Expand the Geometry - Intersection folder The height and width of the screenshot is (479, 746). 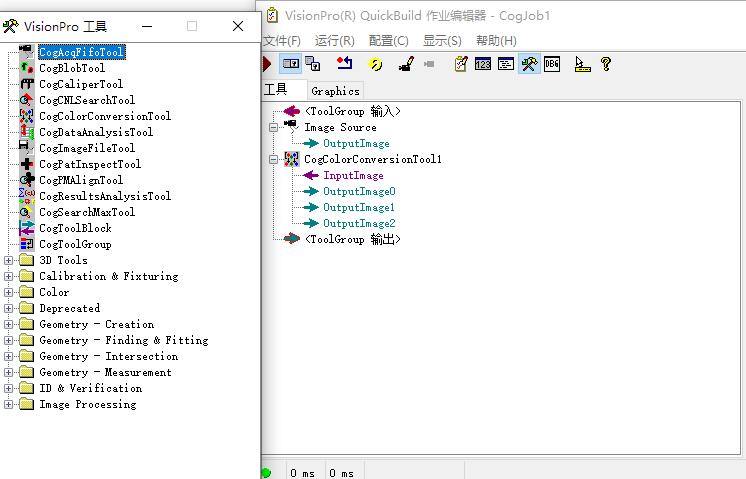tap(8, 356)
